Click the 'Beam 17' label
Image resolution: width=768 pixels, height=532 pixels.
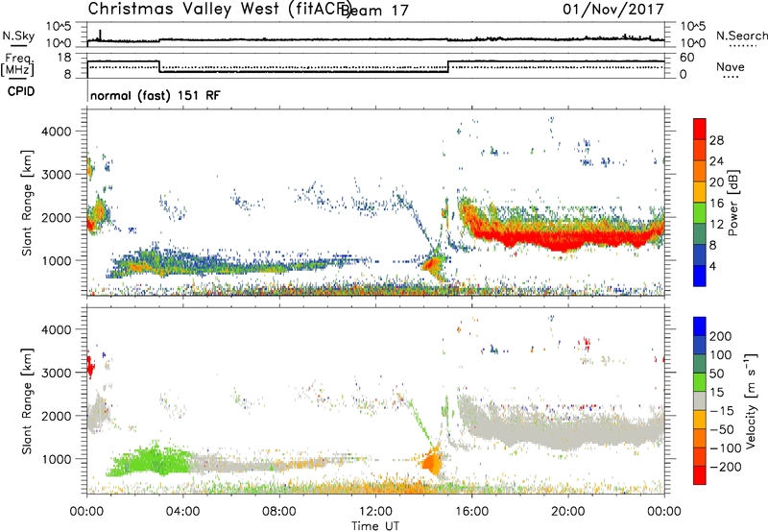pos(374,10)
